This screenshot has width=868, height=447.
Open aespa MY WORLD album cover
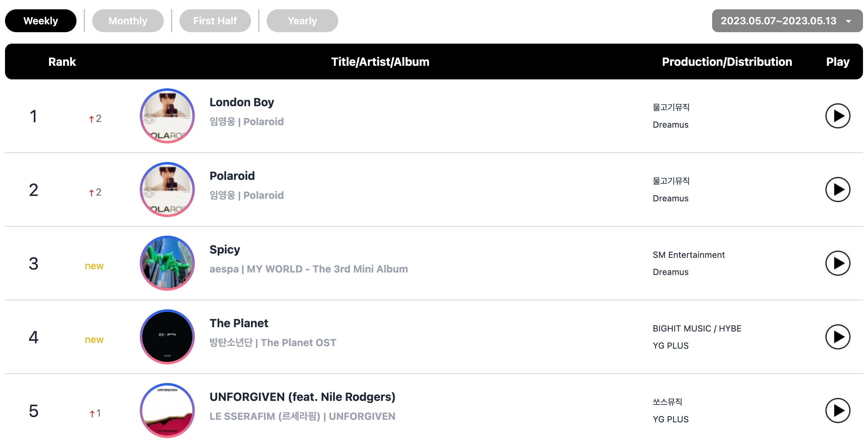[167, 263]
